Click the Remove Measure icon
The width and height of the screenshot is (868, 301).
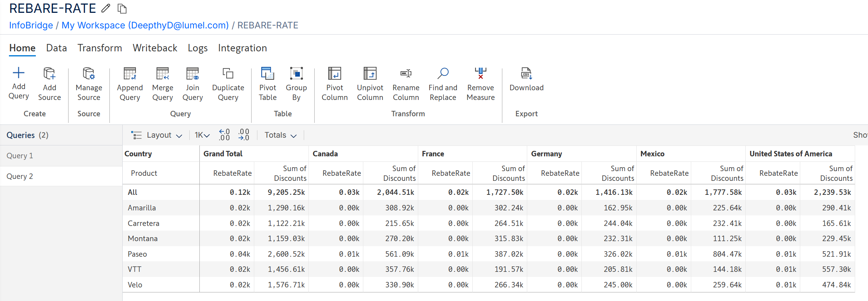(480, 73)
